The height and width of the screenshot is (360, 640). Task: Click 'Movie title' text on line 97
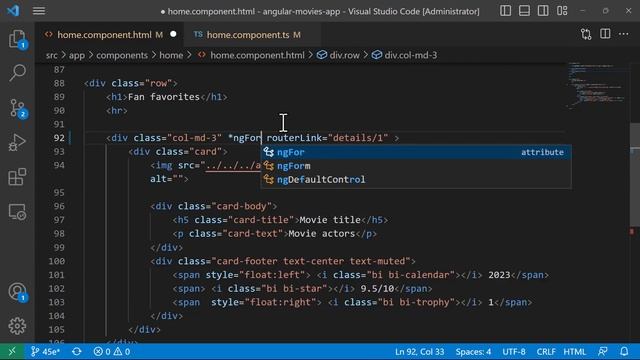(x=330, y=220)
